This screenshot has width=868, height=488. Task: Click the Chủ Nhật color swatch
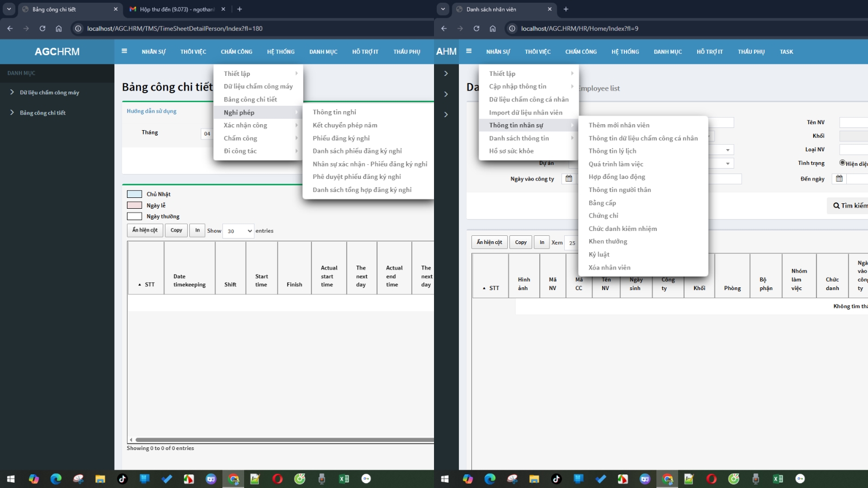(135, 194)
